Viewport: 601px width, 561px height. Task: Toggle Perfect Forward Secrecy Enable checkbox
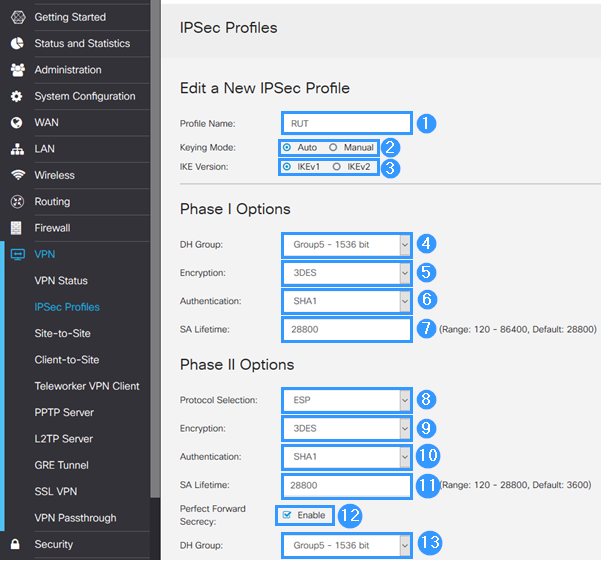[287, 515]
